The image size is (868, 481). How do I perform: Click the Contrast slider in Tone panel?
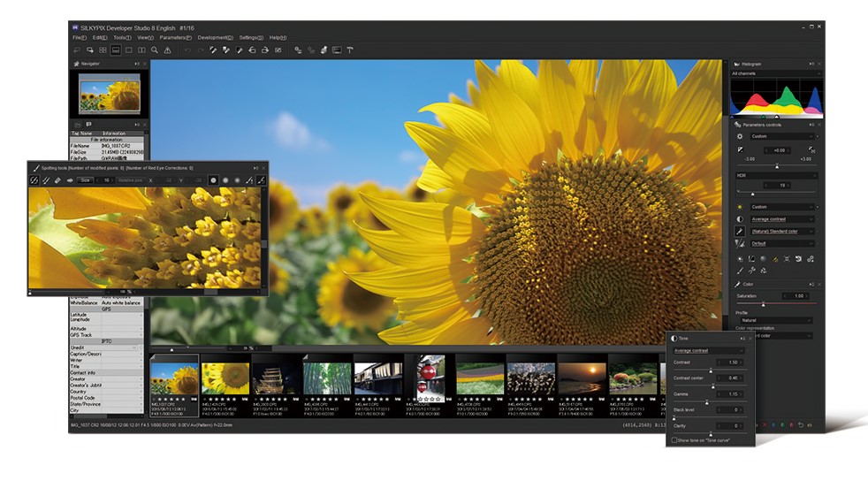[x=710, y=370]
